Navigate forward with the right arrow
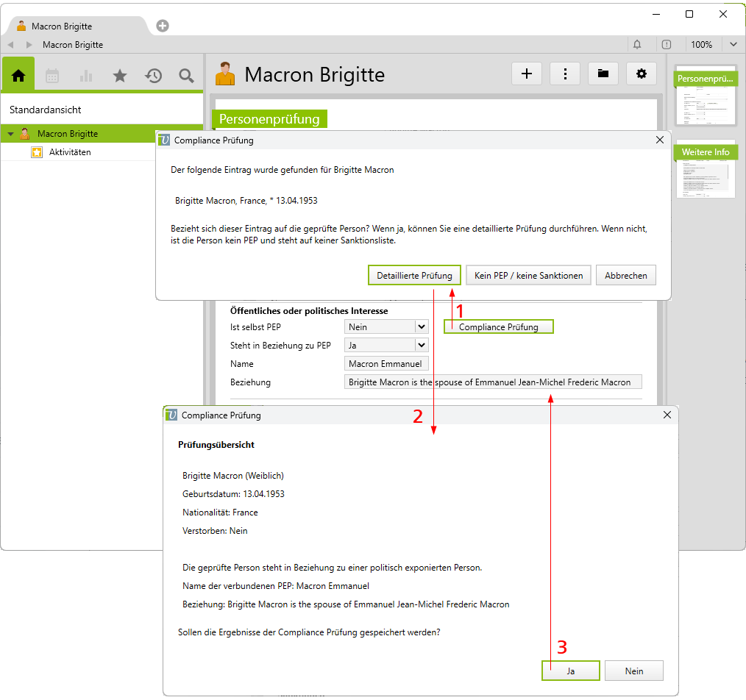Screen dimensions: 746x700 coord(29,45)
